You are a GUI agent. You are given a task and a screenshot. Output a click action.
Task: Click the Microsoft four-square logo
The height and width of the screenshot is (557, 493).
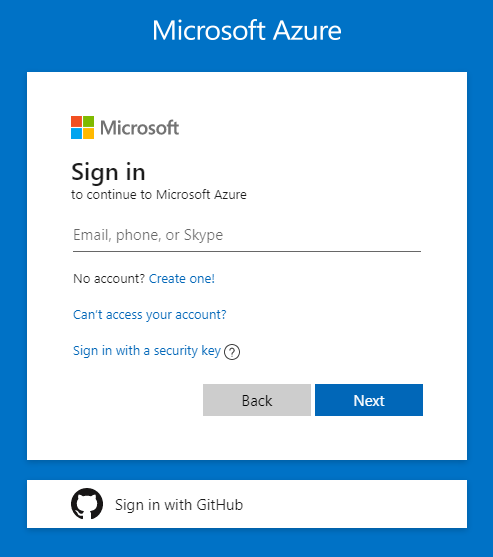[82, 127]
